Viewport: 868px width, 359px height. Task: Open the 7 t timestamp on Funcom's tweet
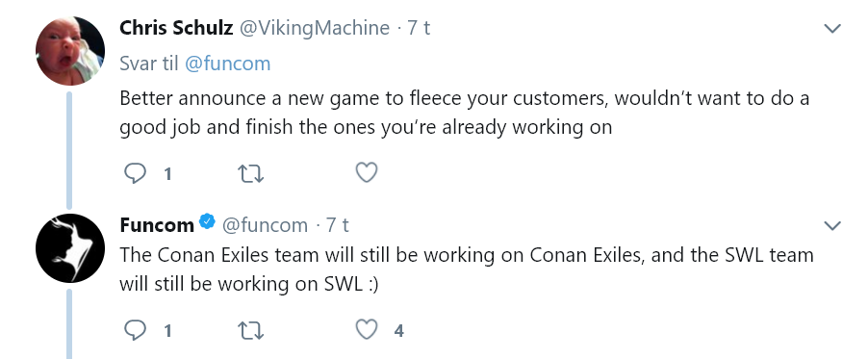coord(337,225)
